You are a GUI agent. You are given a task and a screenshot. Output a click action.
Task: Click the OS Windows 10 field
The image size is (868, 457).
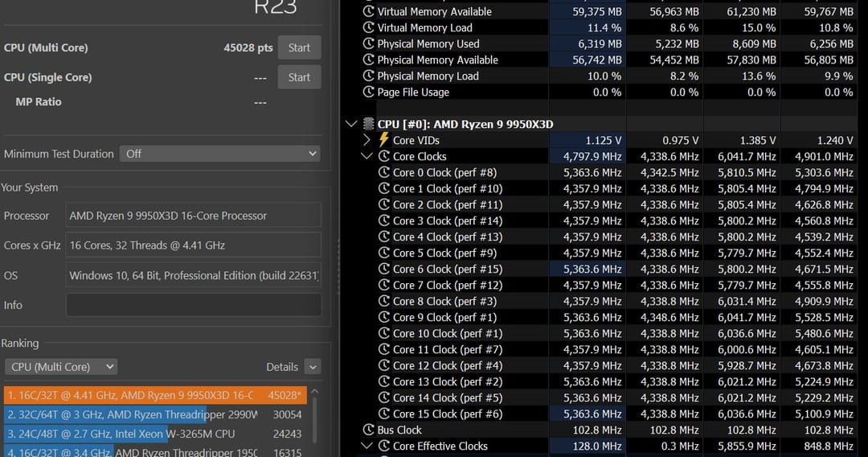(x=193, y=274)
